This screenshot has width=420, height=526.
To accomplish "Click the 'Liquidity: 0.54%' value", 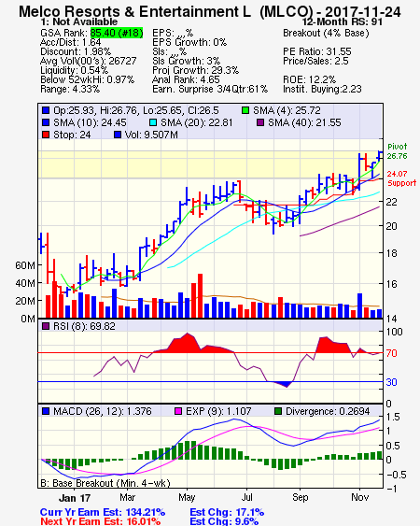I will [x=74, y=70].
